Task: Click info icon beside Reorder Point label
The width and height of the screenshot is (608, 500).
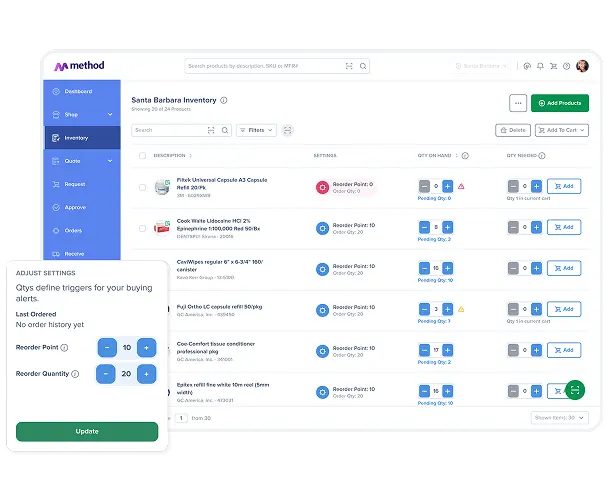Action: [64, 348]
